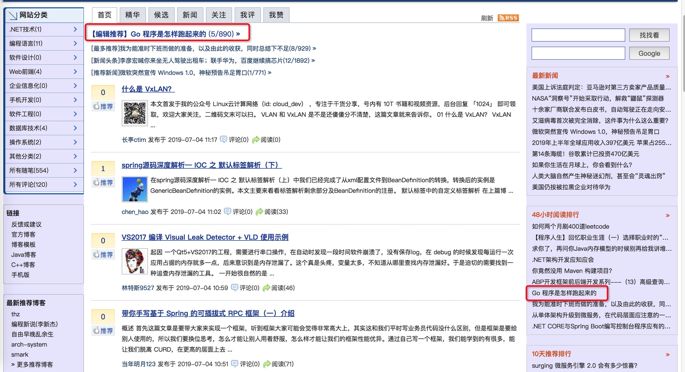Click the green 阅读(33) icon on spring post

[259, 211]
